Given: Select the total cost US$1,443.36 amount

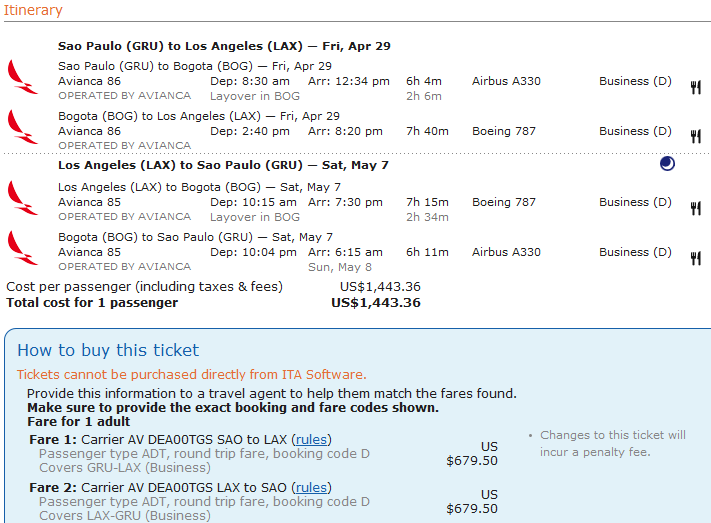Looking at the screenshot, I should coord(376,303).
